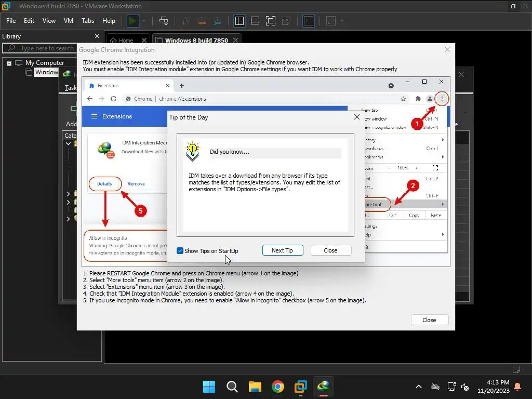This screenshot has width=532, height=399.
Task: Open the stretch guest dropdown arrow
Action: [342, 21]
